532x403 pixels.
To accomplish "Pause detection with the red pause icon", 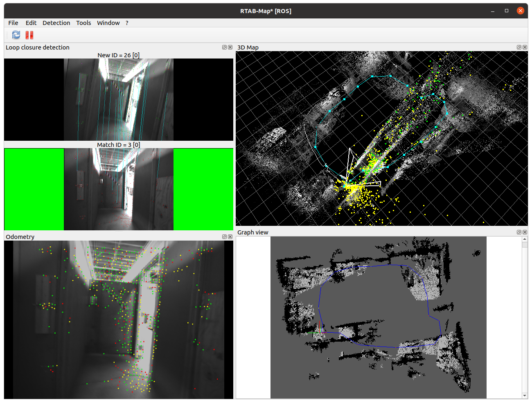I will [x=29, y=35].
